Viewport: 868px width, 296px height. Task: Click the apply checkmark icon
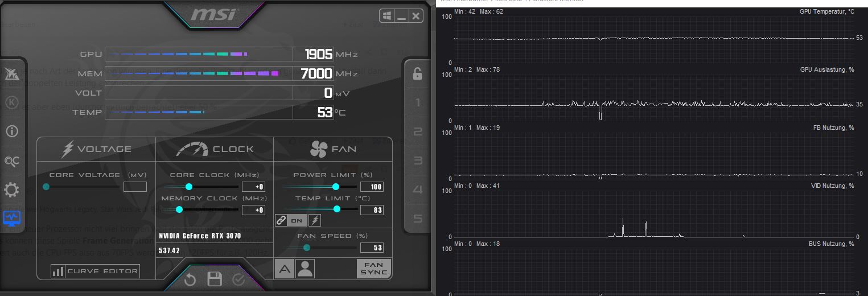coord(238,279)
